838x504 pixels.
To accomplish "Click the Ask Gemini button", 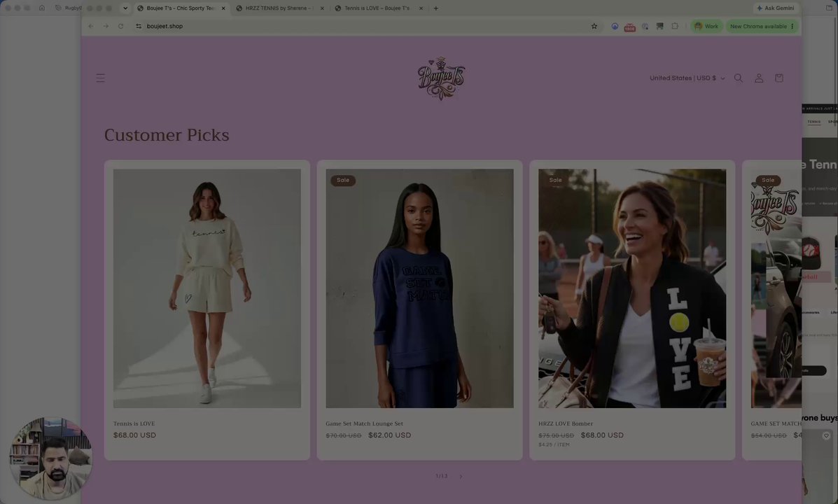I will 776,8.
